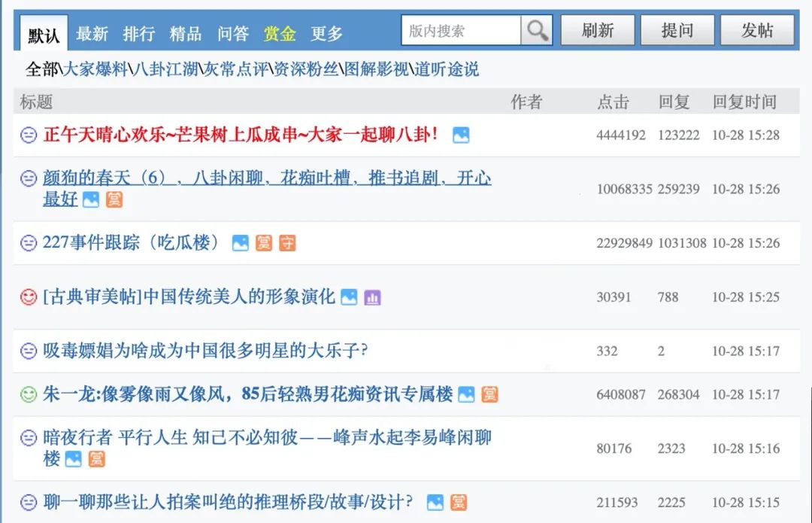The width and height of the screenshot is (812, 523).
Task: Click the 刷新 button
Action: (598, 30)
